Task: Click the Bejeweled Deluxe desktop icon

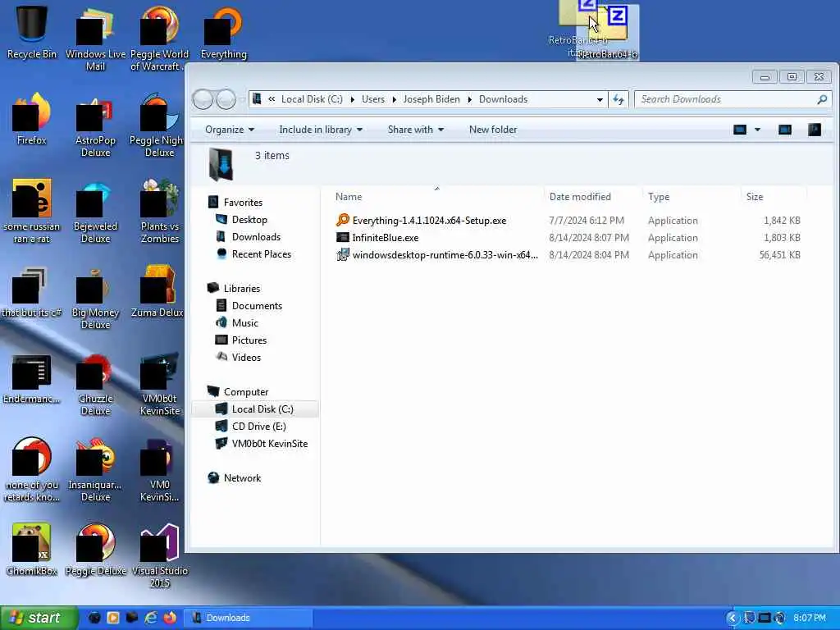Action: coord(95,211)
